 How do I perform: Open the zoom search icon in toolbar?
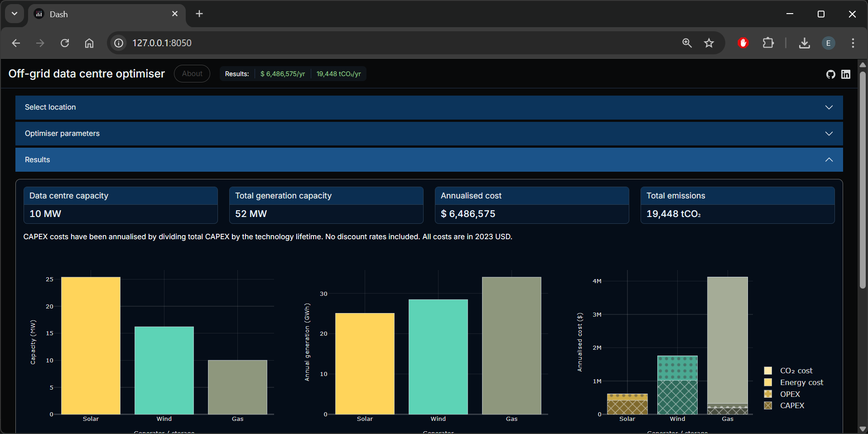pos(687,43)
